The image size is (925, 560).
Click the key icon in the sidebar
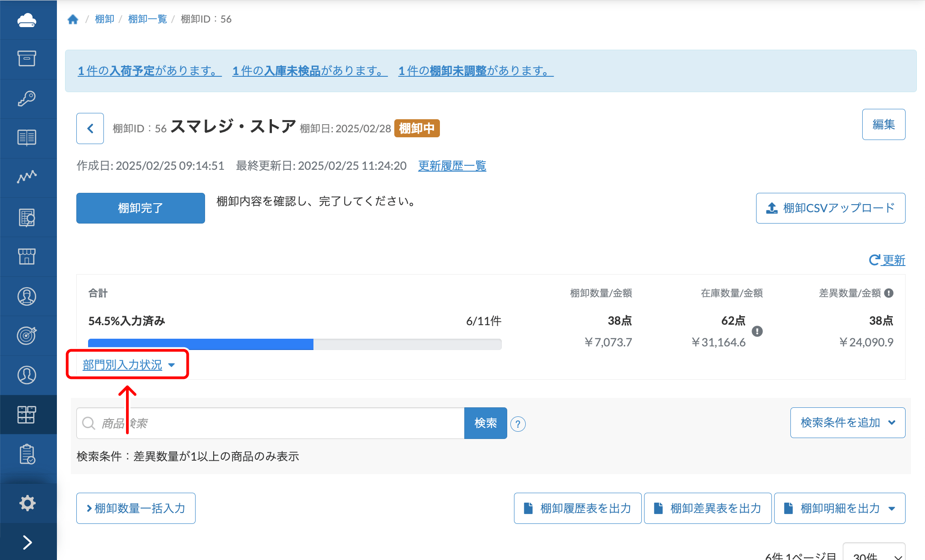27,98
